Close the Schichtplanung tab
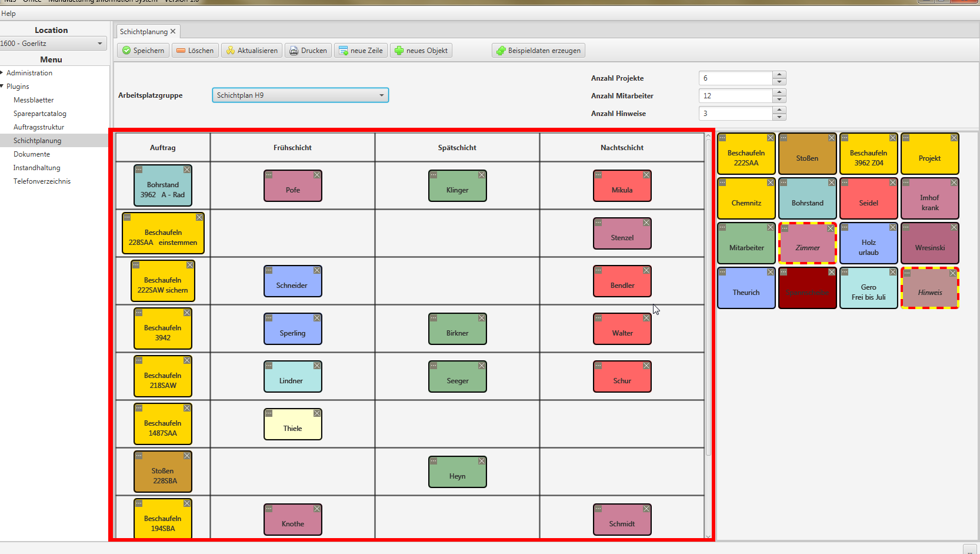Viewport: 980px width, 554px height. [x=173, y=32]
